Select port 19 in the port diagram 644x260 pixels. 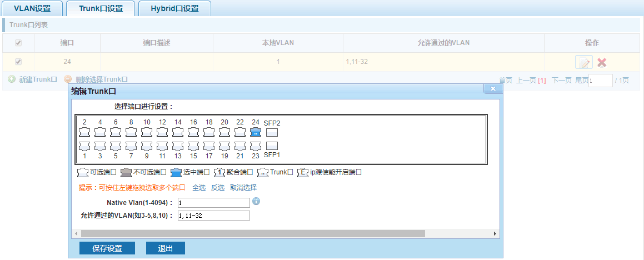(224, 146)
